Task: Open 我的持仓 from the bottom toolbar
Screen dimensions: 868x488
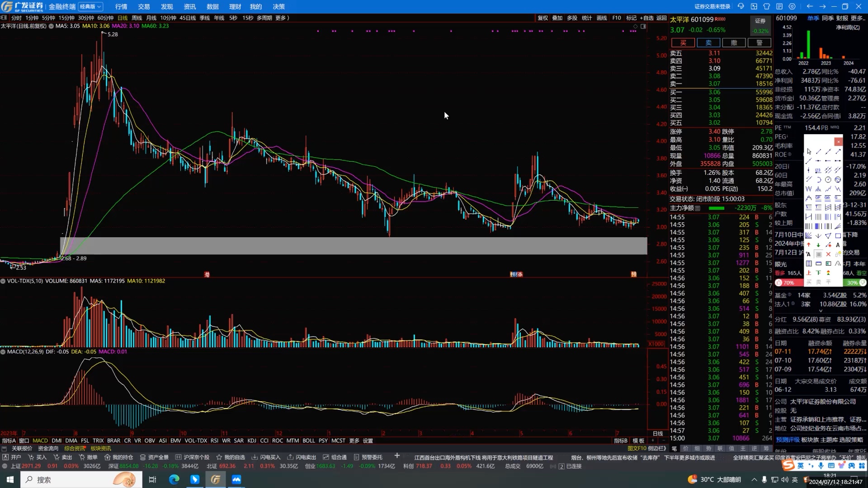Action: 119,457
